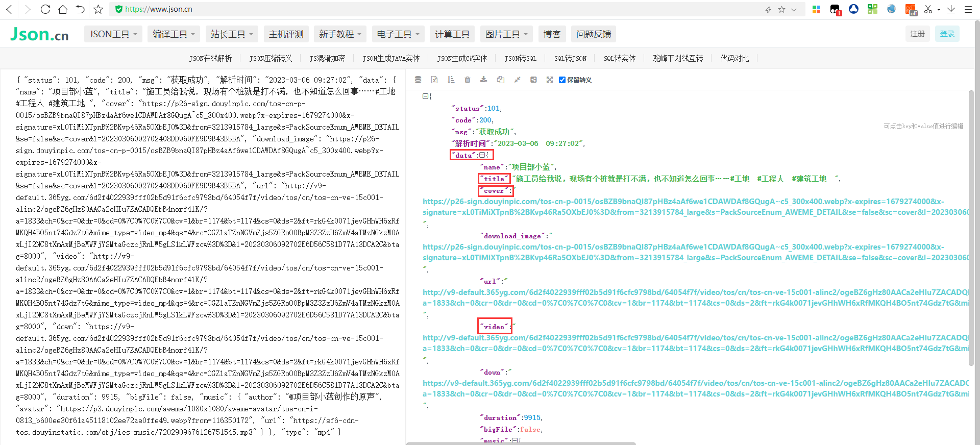Image resolution: width=980 pixels, height=445 pixels.
Task: Click the 登录 login button
Action: (x=947, y=34)
